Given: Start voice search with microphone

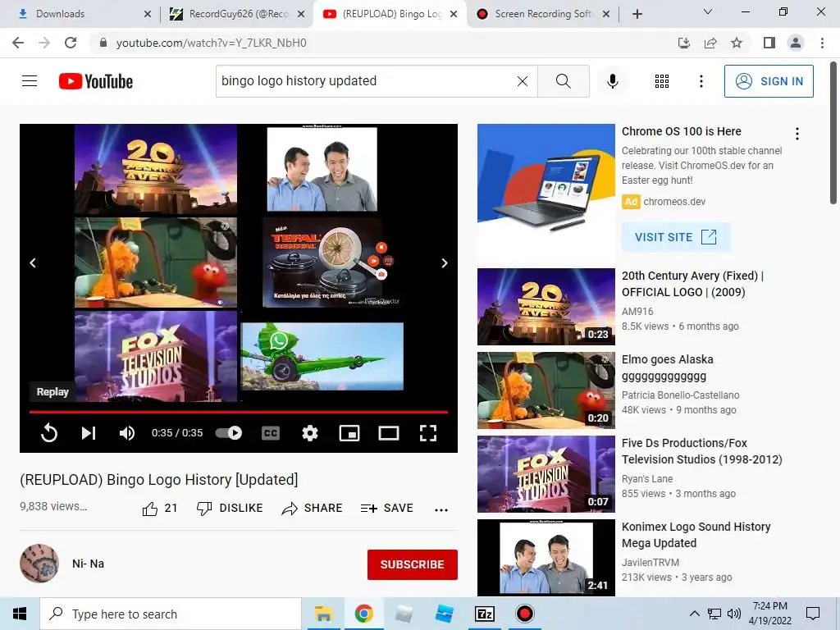Looking at the screenshot, I should 613,81.
